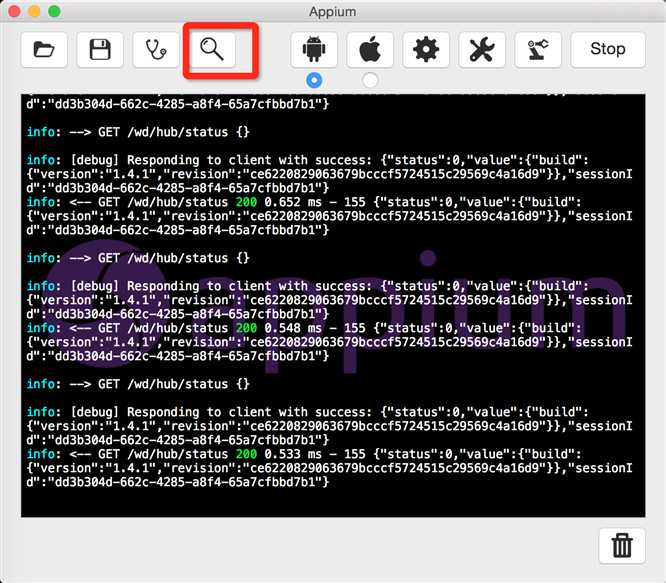Minimize Appium window yellow button
The width and height of the screenshot is (666, 583).
click(x=34, y=11)
